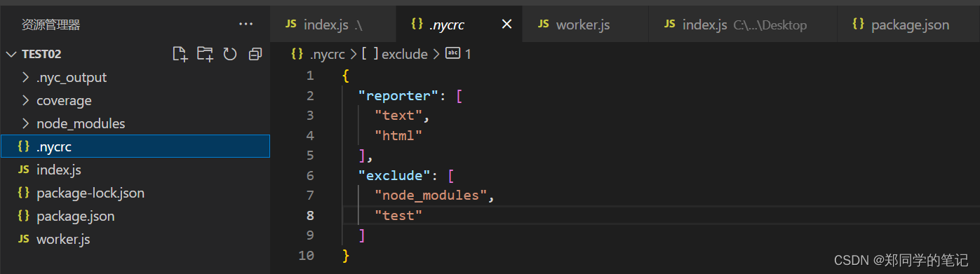Place cursor on "test" string value
The image size is (980, 274).
pyautogui.click(x=399, y=215)
